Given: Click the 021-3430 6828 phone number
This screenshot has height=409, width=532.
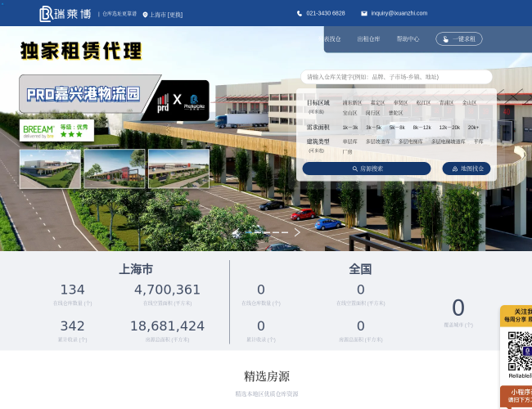Looking at the screenshot, I should 326,13.
